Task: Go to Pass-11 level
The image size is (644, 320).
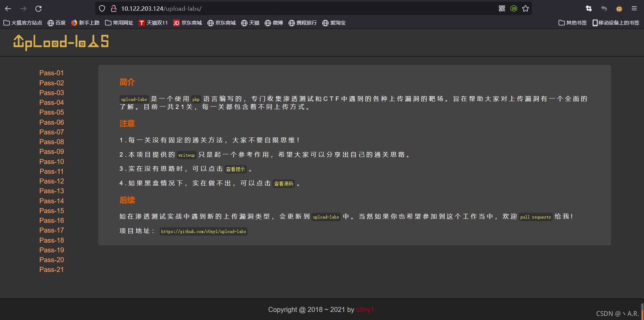Action: pyautogui.click(x=52, y=171)
